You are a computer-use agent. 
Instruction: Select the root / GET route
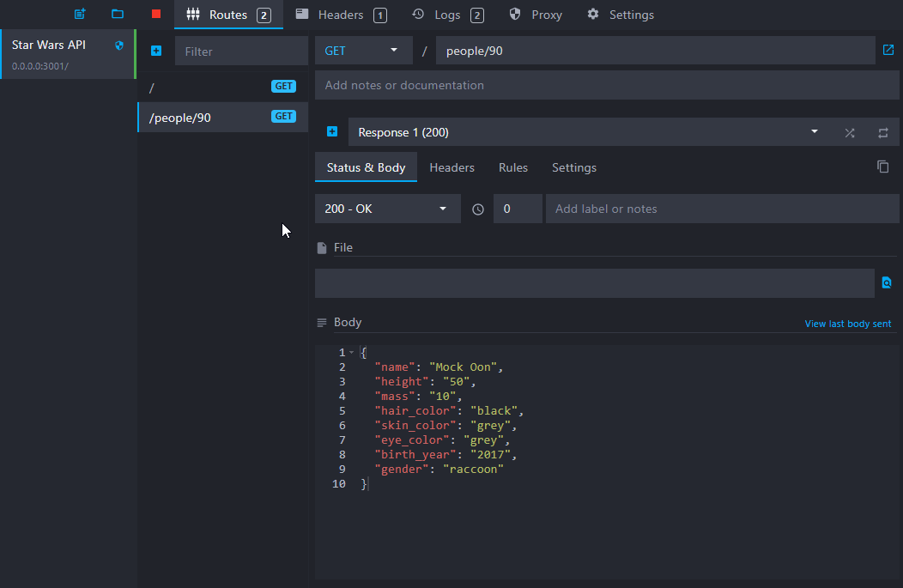tap(222, 87)
